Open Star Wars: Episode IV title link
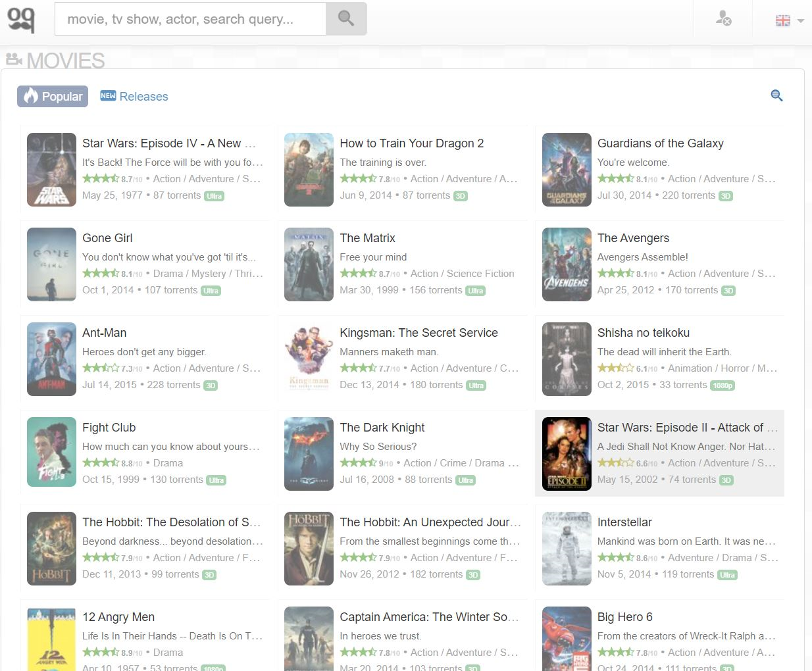This screenshot has width=812, height=671. [x=169, y=143]
